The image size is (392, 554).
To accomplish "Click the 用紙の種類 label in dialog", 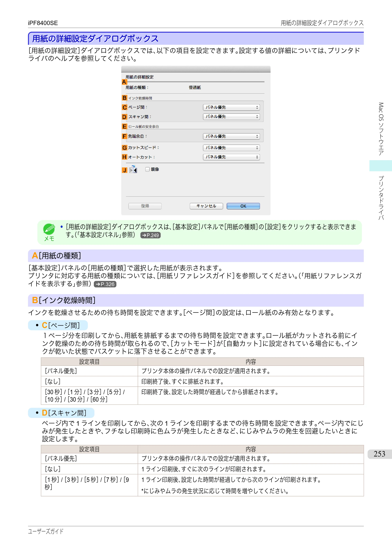I will pyautogui.click(x=137, y=88).
